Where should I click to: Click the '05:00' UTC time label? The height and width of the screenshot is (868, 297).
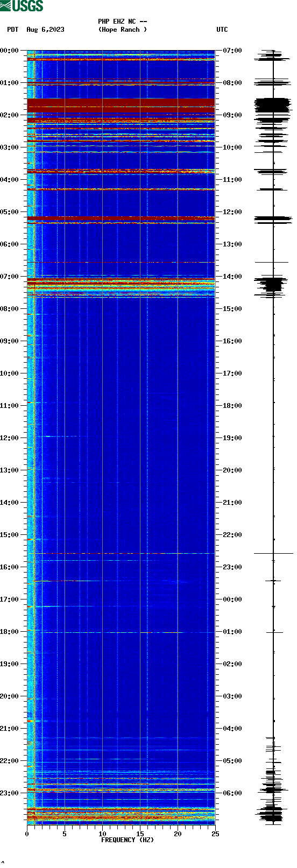(232, 761)
